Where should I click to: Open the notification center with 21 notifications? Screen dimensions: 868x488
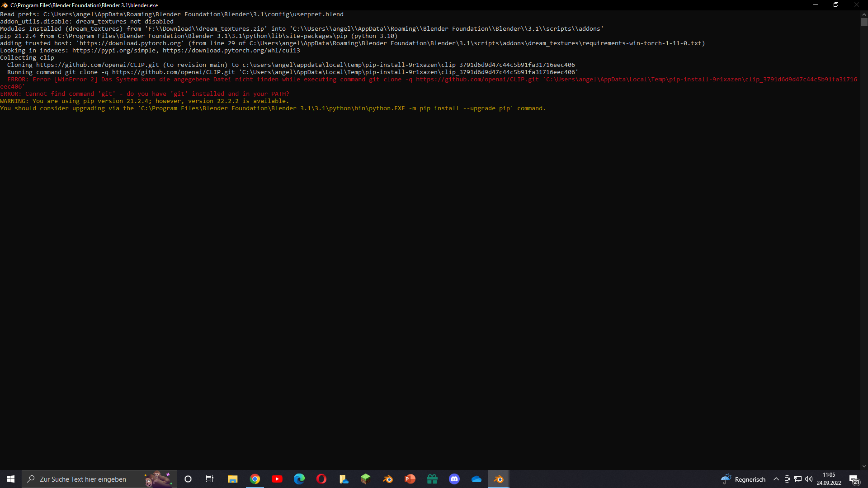[x=854, y=479]
